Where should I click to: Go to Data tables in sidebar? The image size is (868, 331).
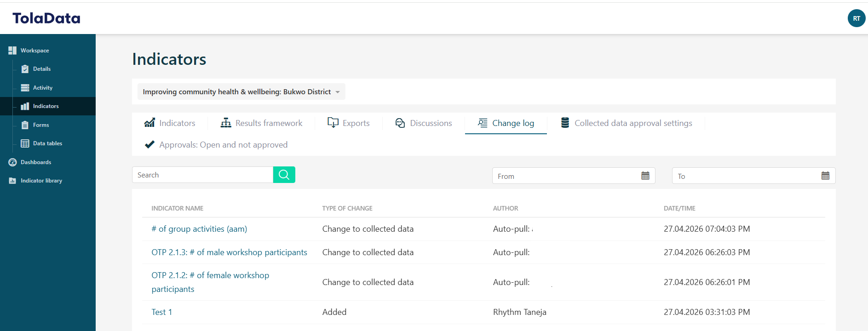coord(47,143)
